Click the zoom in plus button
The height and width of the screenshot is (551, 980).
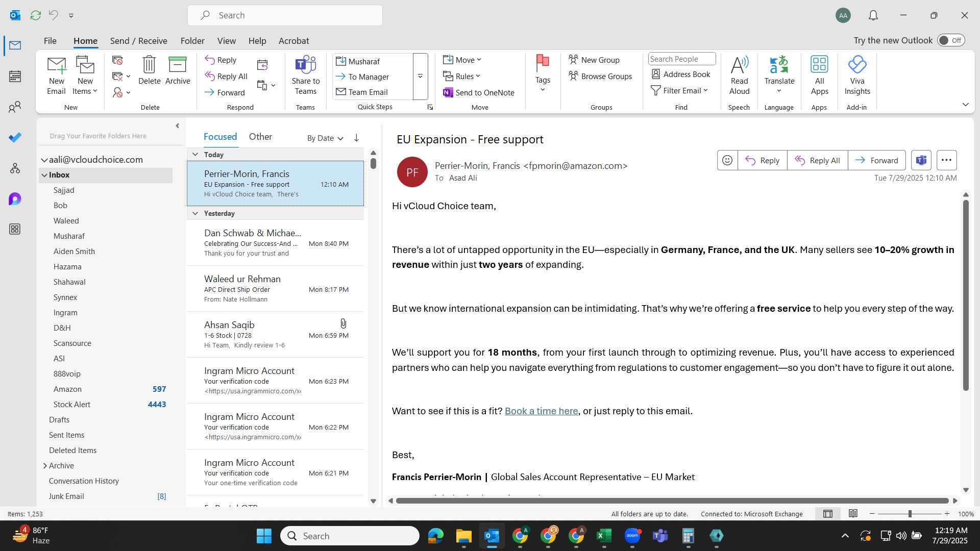coord(947,514)
